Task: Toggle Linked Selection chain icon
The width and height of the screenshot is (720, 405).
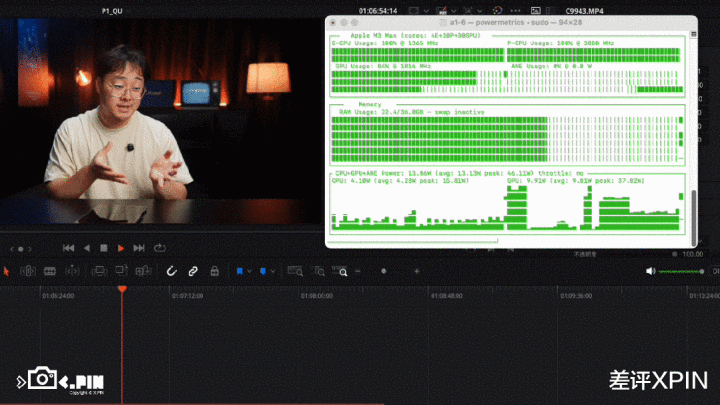Action: point(192,271)
